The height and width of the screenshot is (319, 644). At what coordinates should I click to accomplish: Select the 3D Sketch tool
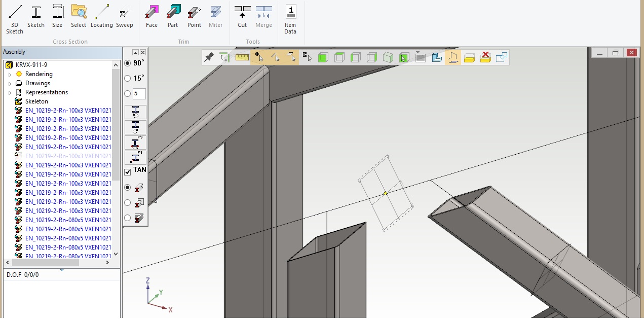(15, 19)
